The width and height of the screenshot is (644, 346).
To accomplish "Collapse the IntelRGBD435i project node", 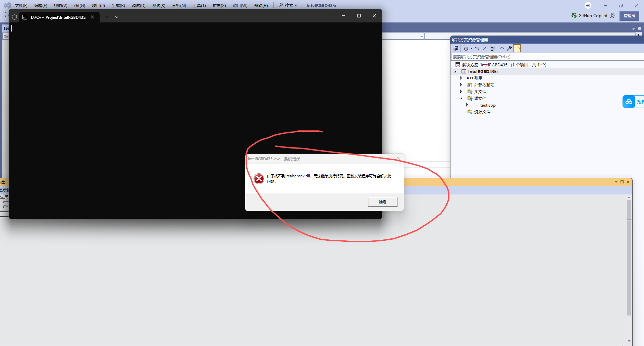I will point(455,71).
